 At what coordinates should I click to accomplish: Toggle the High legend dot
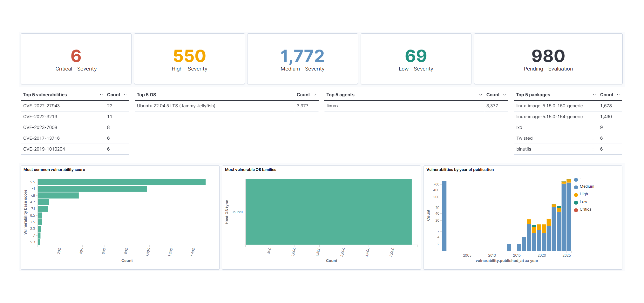[576, 195]
